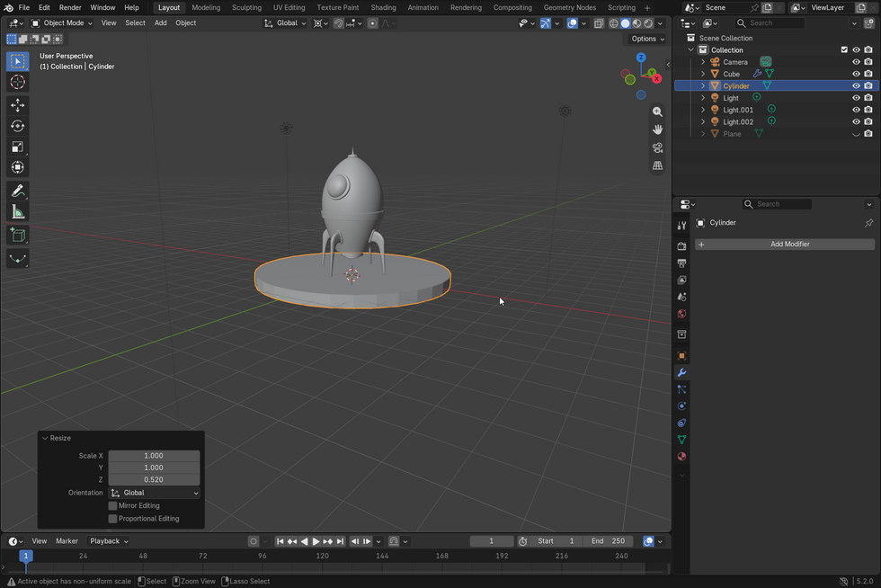Click the Zoom view magnifier icon

click(x=657, y=111)
